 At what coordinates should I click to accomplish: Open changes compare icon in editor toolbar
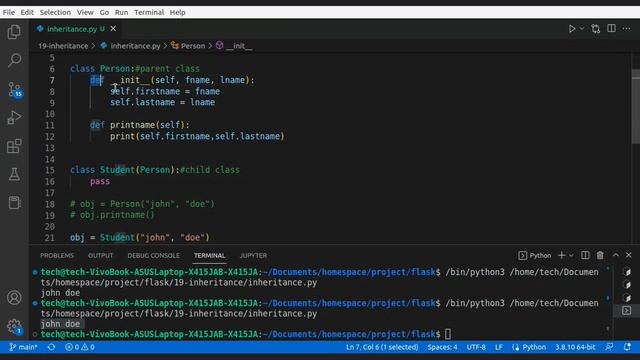pyautogui.click(x=596, y=29)
